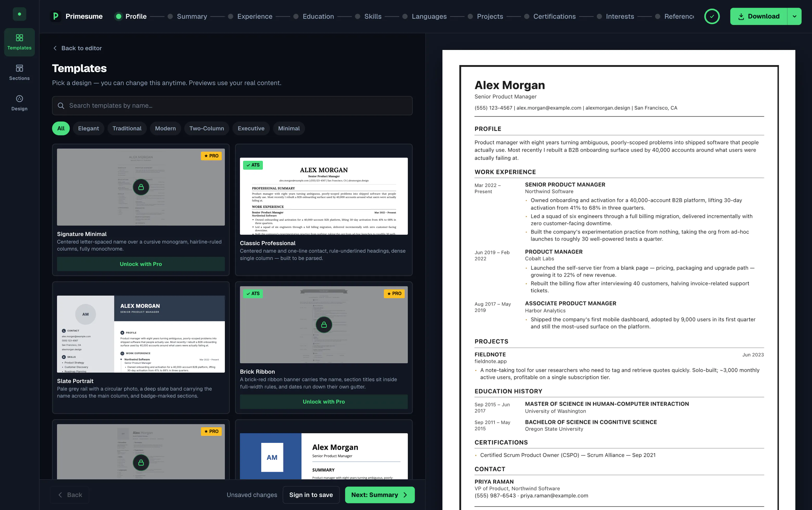The image size is (812, 510).
Task: Open the Design sidebar panel
Action: (19, 103)
